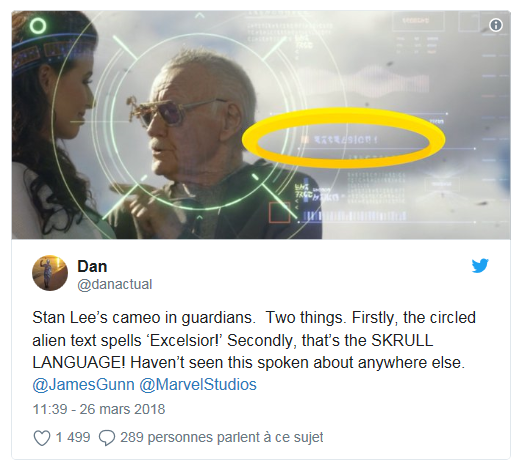Open Dan's profile avatar

click(50, 273)
